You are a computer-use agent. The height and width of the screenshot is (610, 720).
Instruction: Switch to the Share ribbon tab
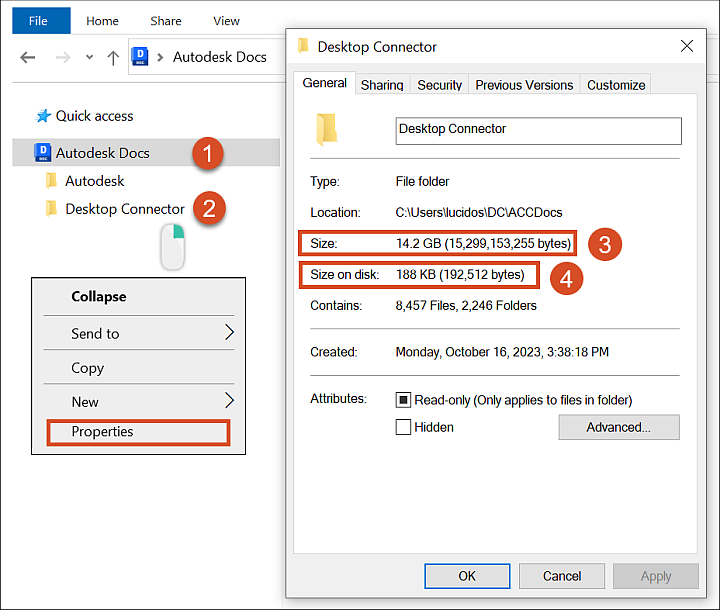[x=166, y=21]
